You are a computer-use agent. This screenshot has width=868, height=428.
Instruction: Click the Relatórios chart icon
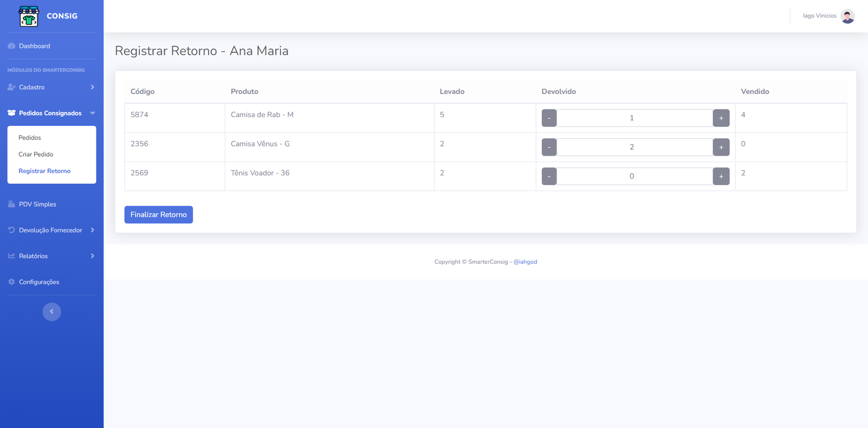11,256
